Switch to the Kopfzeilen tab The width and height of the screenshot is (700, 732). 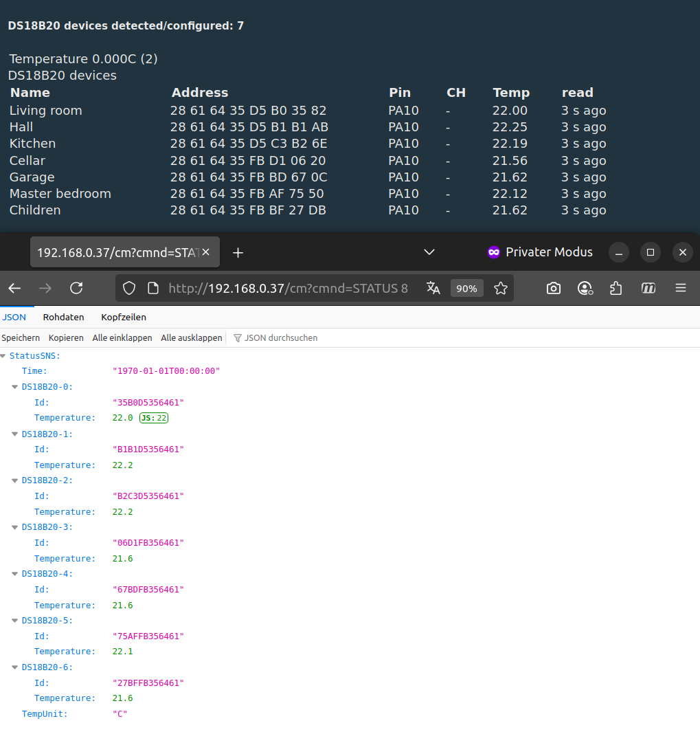tap(124, 317)
